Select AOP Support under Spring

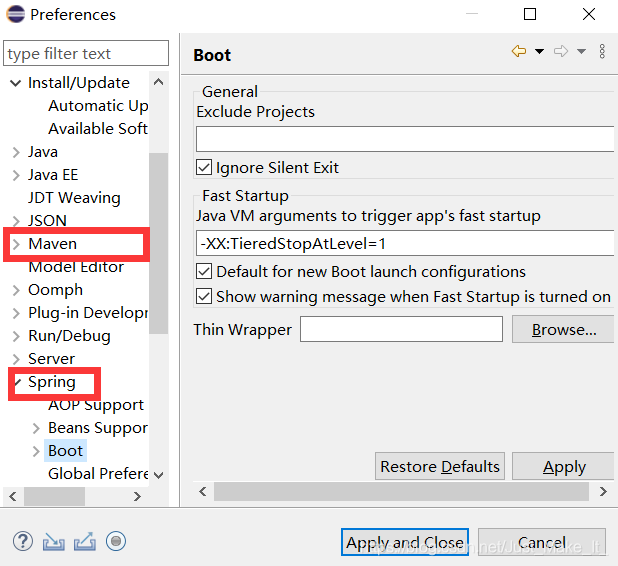96,405
